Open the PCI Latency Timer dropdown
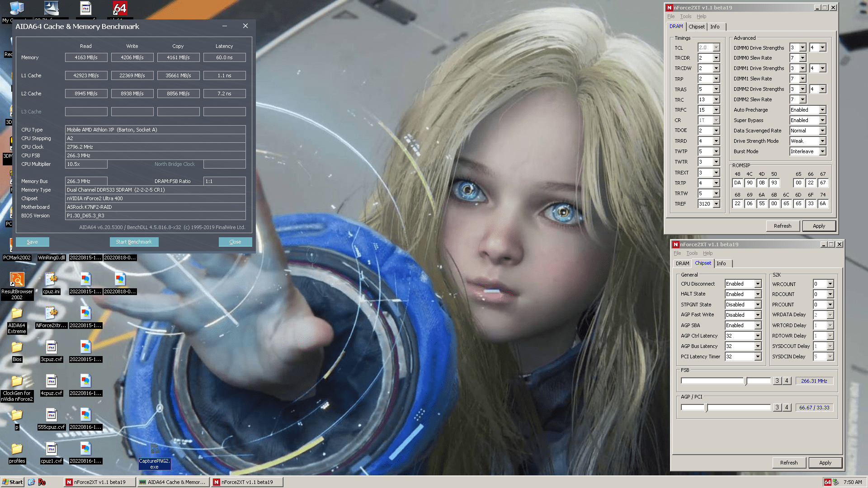The height and width of the screenshot is (488, 868). [x=758, y=357]
